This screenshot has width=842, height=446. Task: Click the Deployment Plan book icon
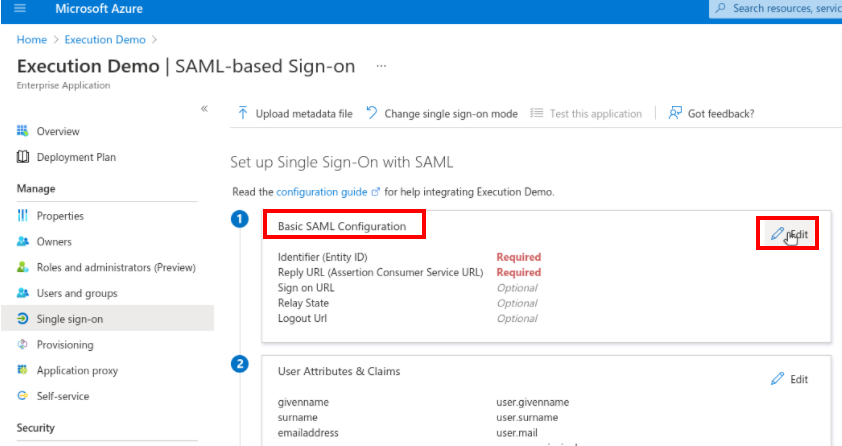tap(23, 157)
